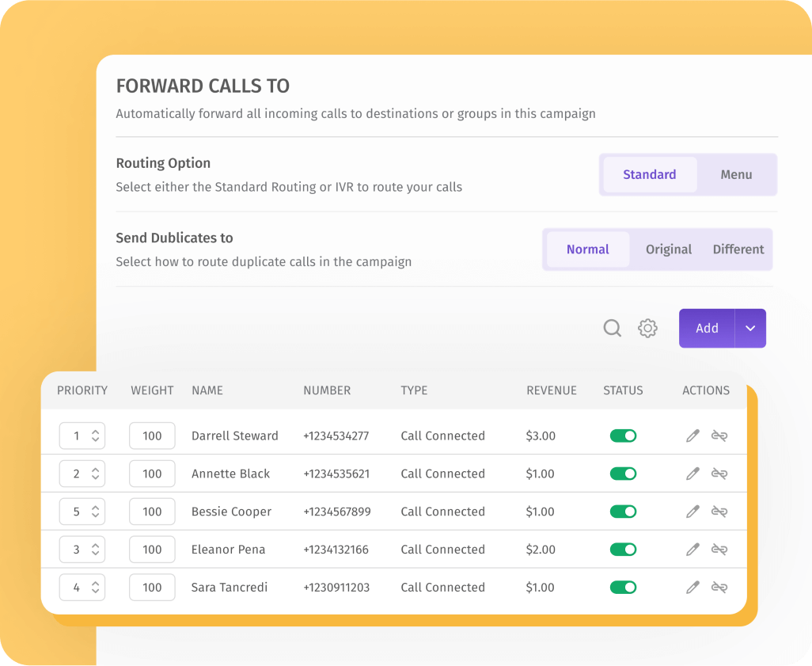Click the Add button
Screen dimensions: 812x666
tap(707, 328)
